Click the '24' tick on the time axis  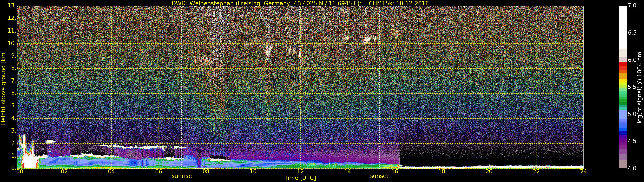[583, 172]
